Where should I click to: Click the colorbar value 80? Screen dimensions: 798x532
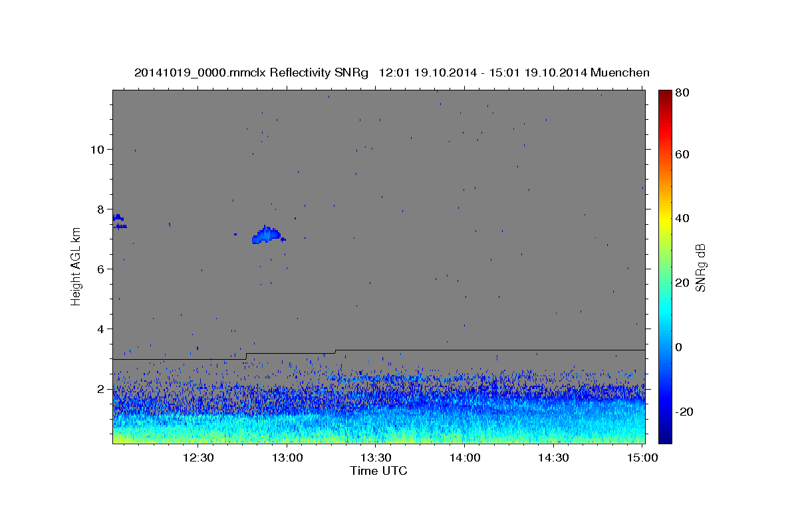(x=682, y=93)
